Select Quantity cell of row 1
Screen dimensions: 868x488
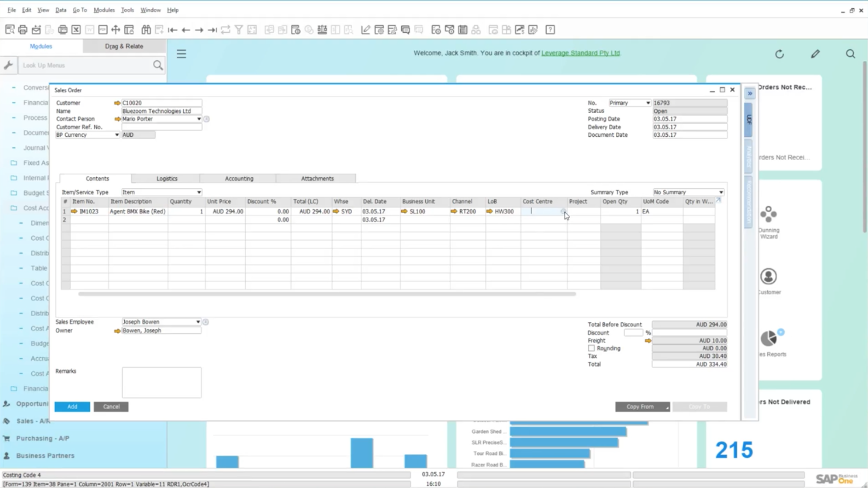point(186,211)
